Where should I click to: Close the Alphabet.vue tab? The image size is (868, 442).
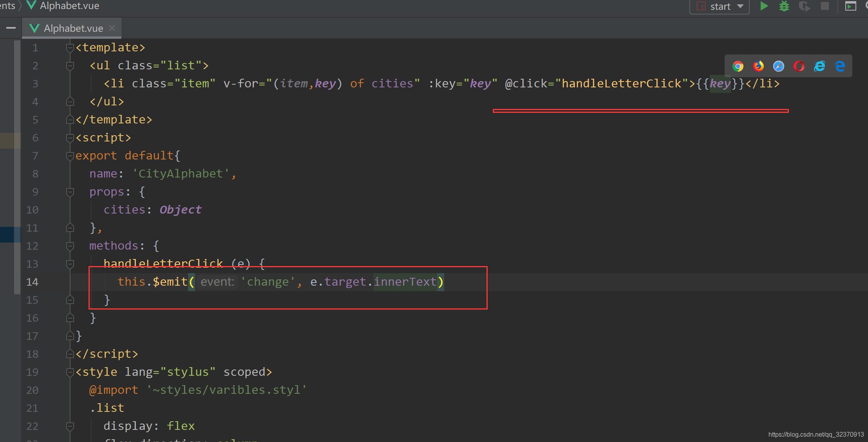tap(112, 28)
